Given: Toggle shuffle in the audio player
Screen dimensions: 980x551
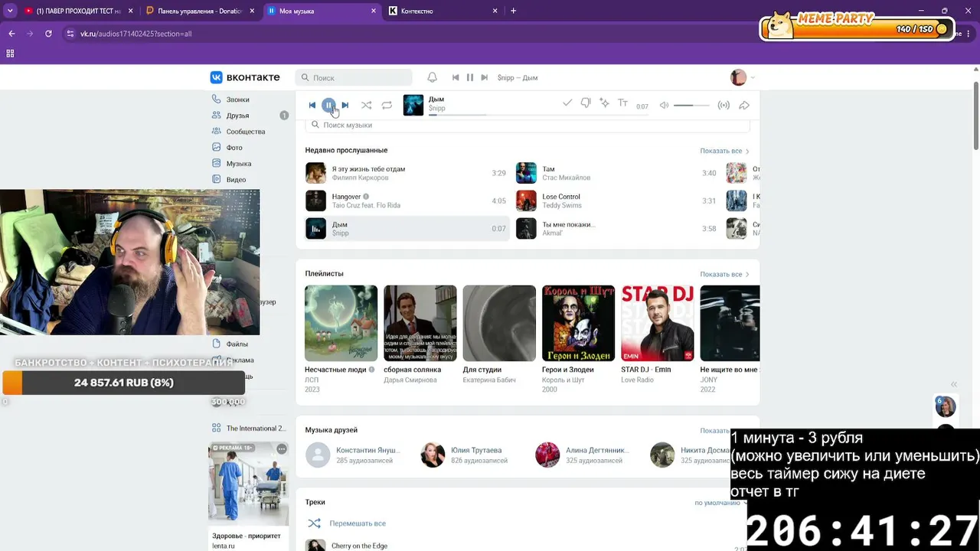Looking at the screenshot, I should [x=367, y=105].
